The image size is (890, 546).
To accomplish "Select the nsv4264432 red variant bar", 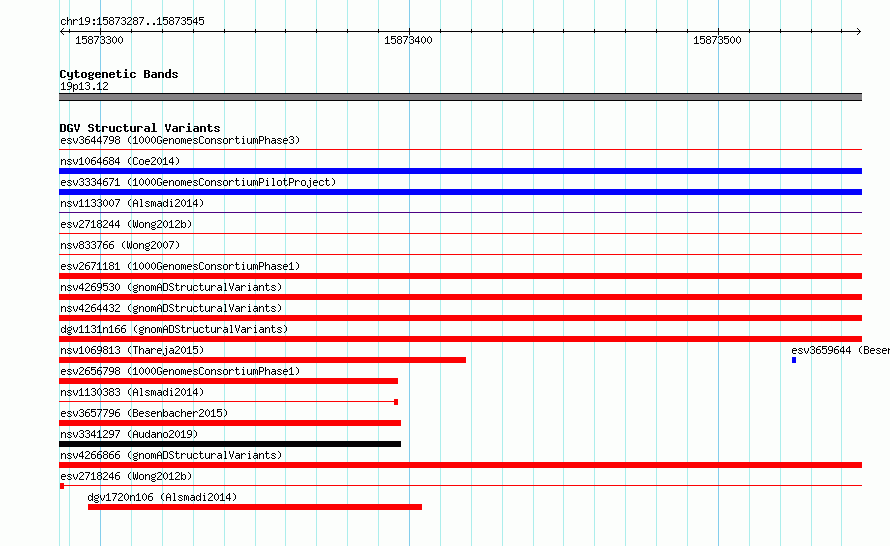I will [x=460, y=318].
